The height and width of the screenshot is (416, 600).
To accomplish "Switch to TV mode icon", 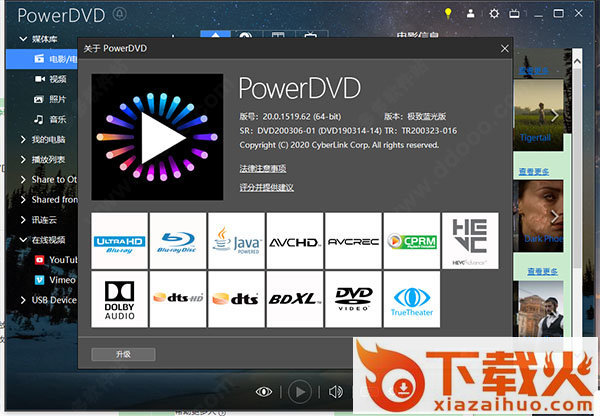I will pos(514,14).
